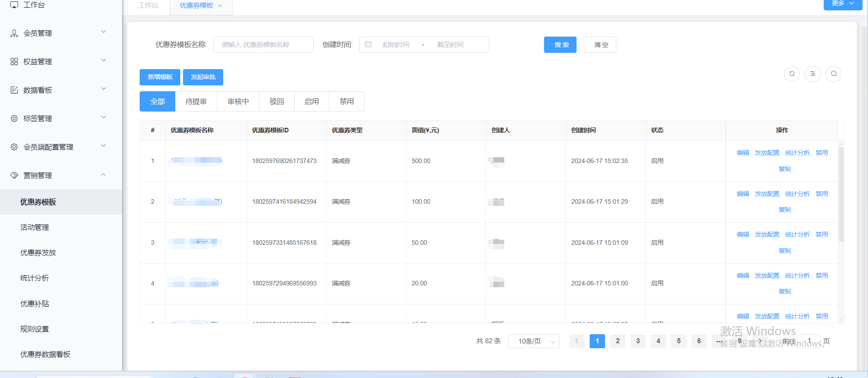Focus the 优惠券模板名称 input field
The width and height of the screenshot is (868, 378).
pos(263,45)
